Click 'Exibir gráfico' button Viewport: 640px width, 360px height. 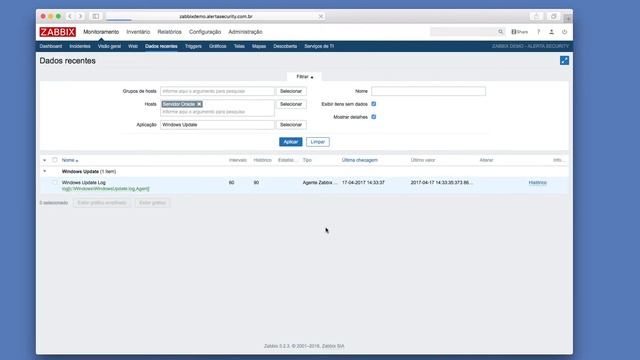[152, 203]
